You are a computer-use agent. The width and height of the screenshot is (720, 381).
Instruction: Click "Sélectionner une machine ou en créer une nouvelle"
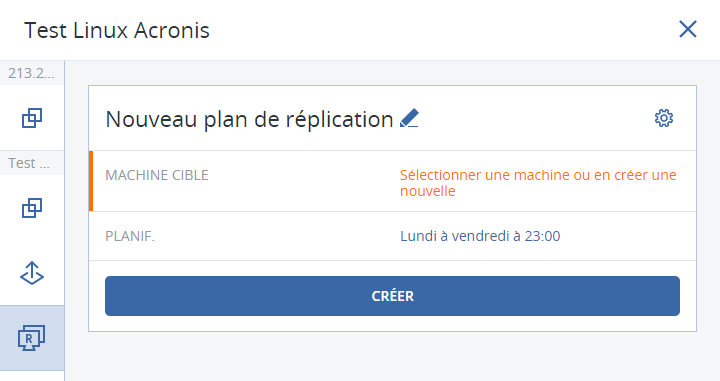(538, 183)
